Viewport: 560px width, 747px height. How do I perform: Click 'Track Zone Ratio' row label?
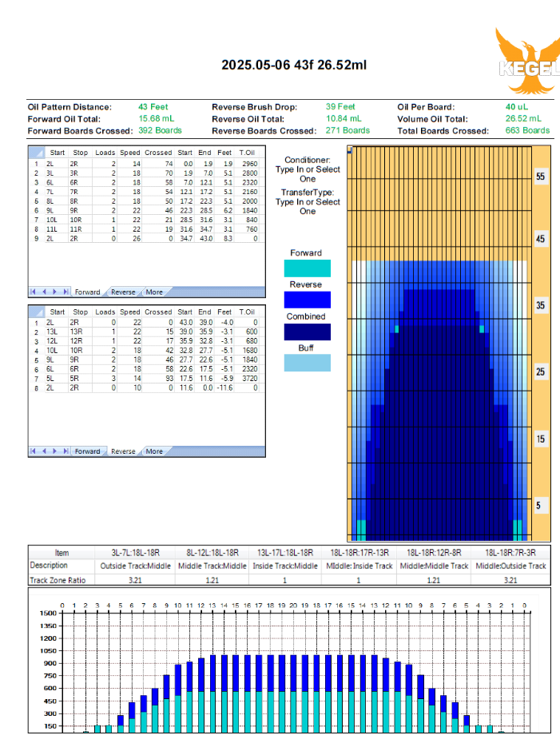click(x=58, y=580)
